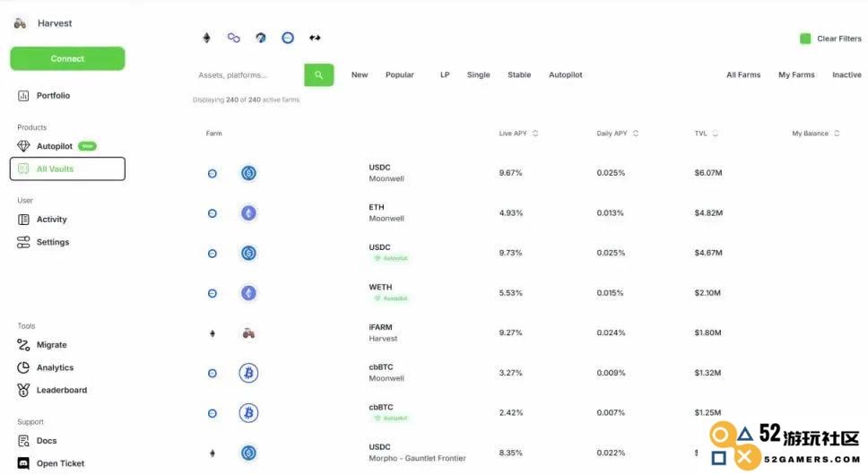The height and width of the screenshot is (475, 868).
Task: Select the Stable filter tab
Action: click(519, 74)
